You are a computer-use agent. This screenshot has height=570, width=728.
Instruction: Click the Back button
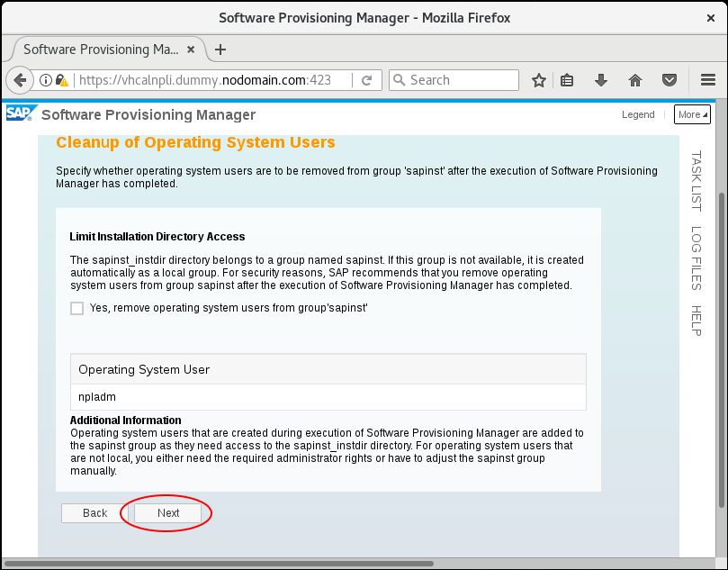94,513
